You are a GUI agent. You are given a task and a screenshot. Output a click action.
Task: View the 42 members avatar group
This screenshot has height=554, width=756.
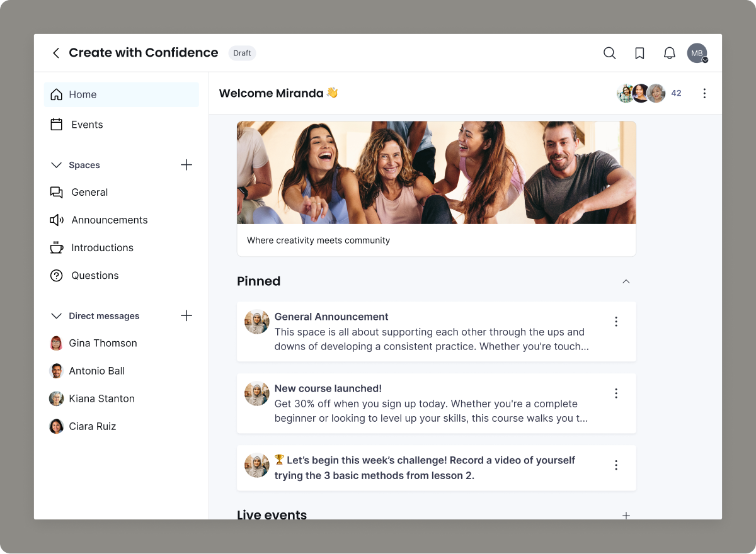pos(649,93)
